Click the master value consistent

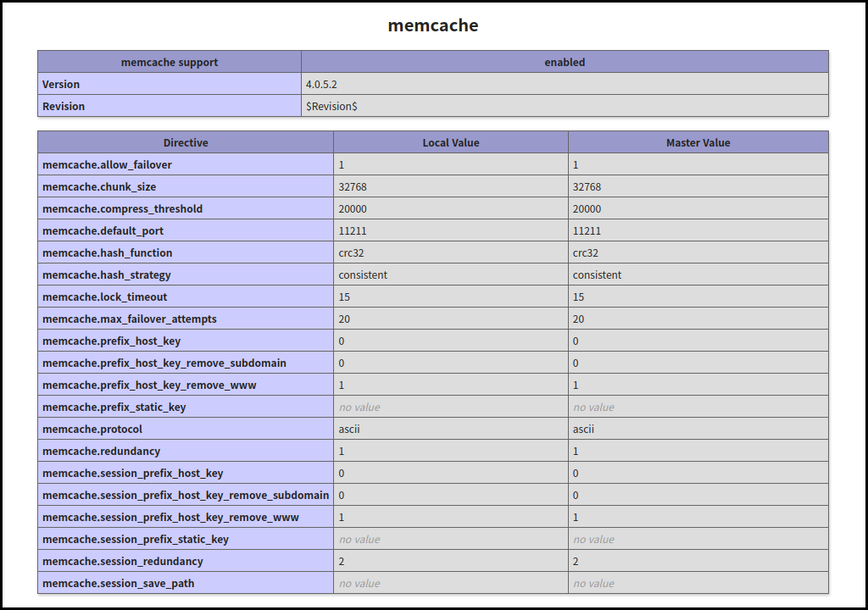pyautogui.click(x=597, y=275)
